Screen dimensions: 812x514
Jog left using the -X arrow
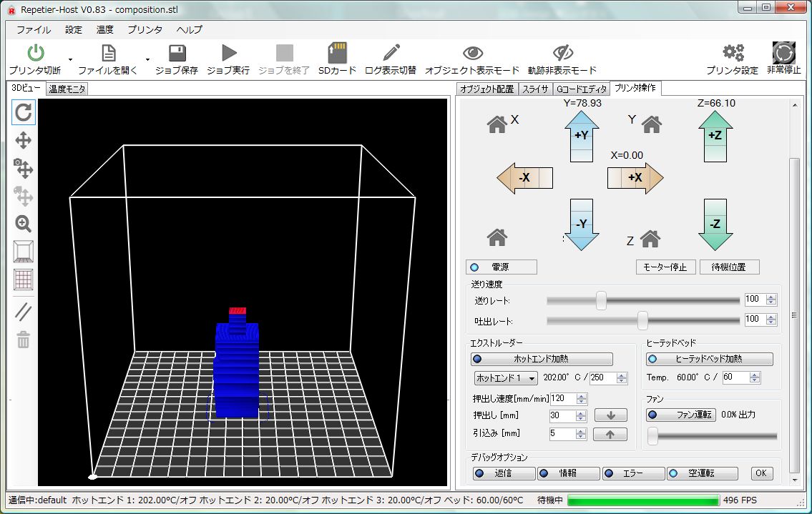[x=524, y=178]
